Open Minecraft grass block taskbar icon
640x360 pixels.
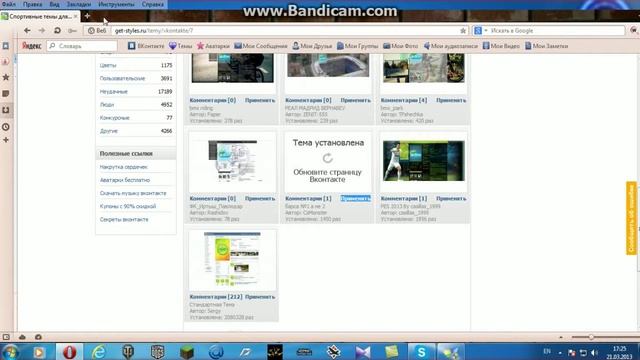(187, 352)
